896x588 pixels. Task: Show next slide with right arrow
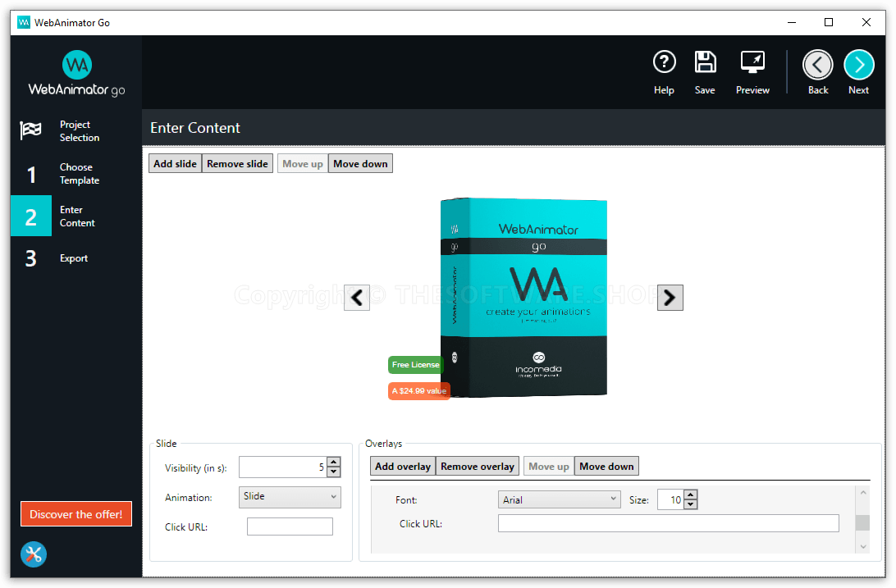(670, 298)
